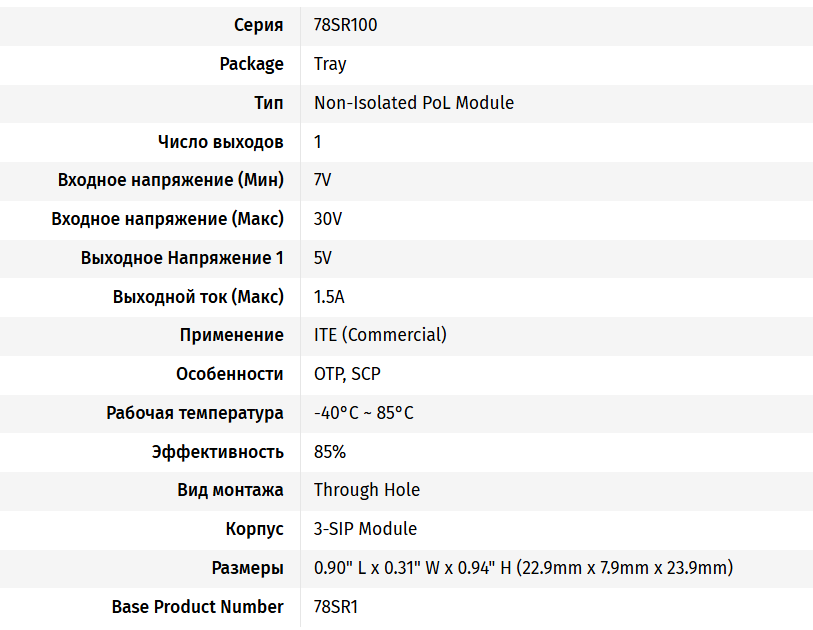
Task: Select the 5V output voltage value
Action: click(322, 258)
